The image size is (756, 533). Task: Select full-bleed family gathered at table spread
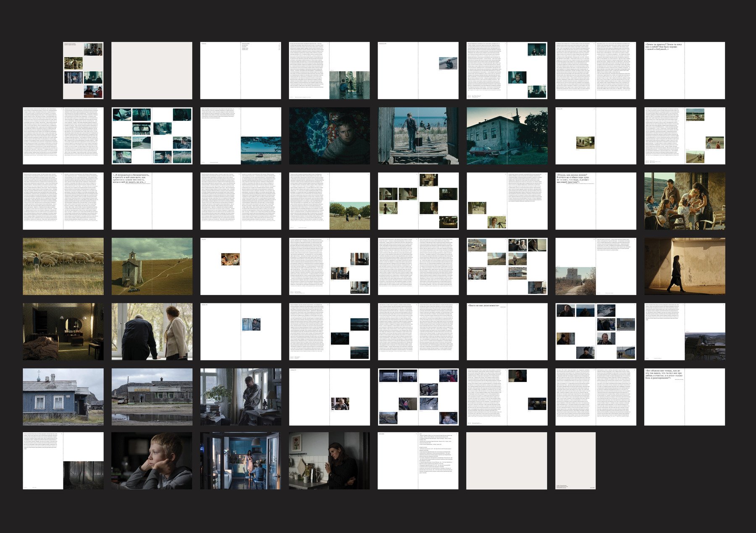[x=685, y=201]
